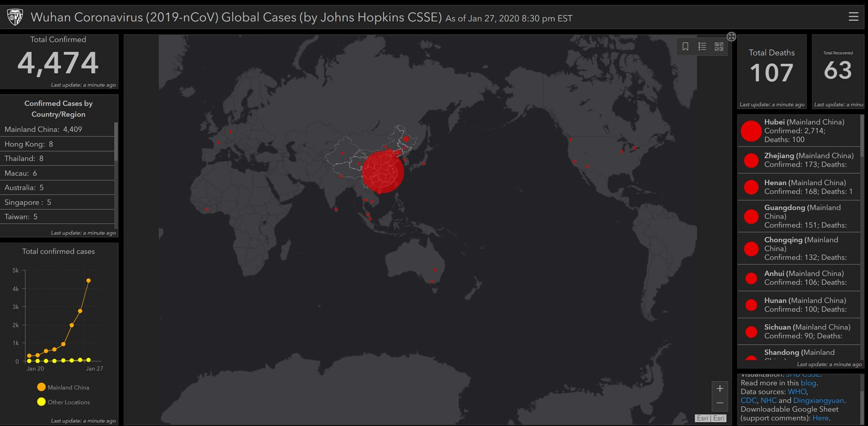Select Anhui Confirmed: 106 entry

tap(799, 278)
